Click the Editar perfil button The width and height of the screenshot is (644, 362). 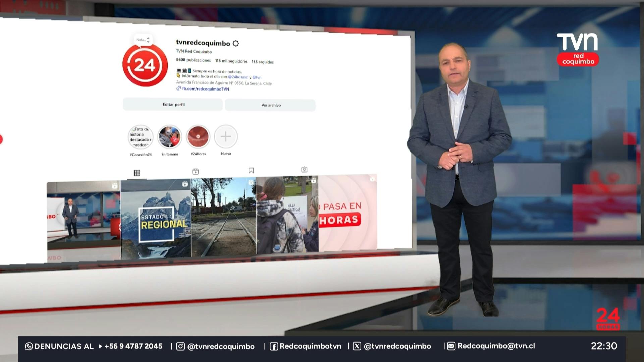(173, 104)
